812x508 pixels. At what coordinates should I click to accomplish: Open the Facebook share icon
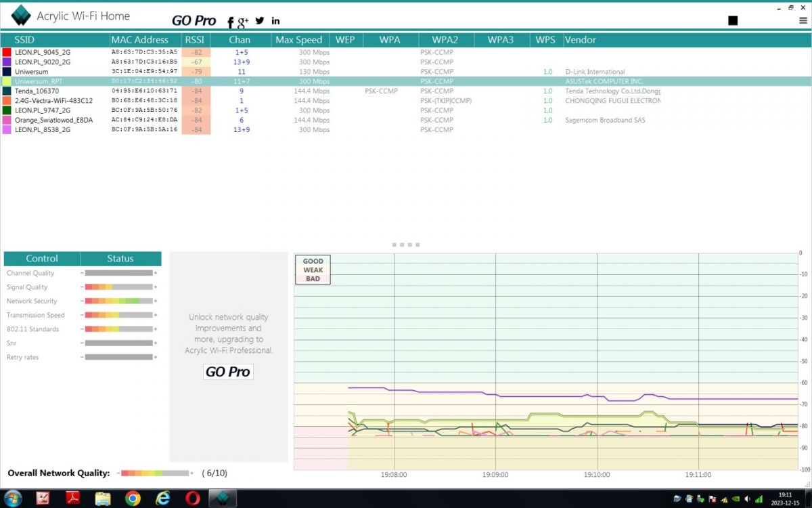[231, 23]
